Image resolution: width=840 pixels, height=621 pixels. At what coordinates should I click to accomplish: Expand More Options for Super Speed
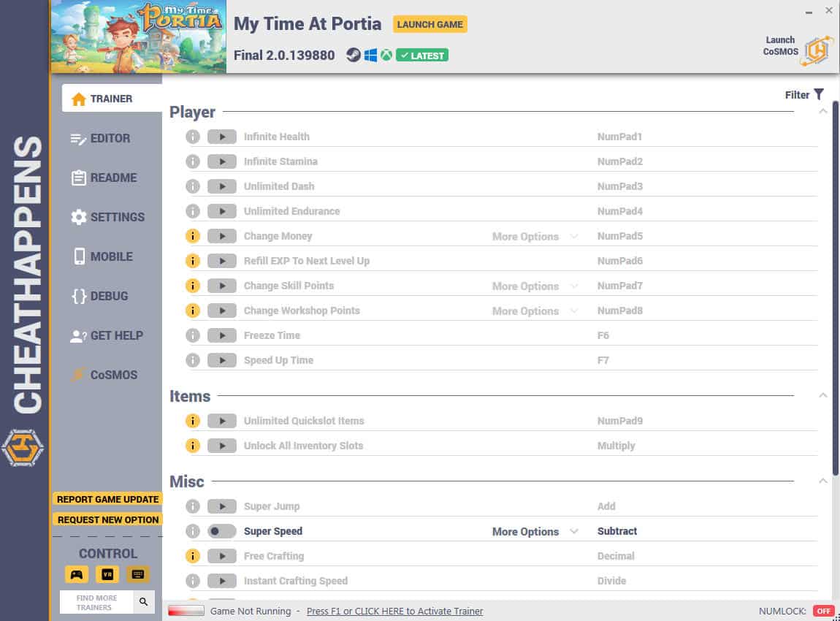535,532
